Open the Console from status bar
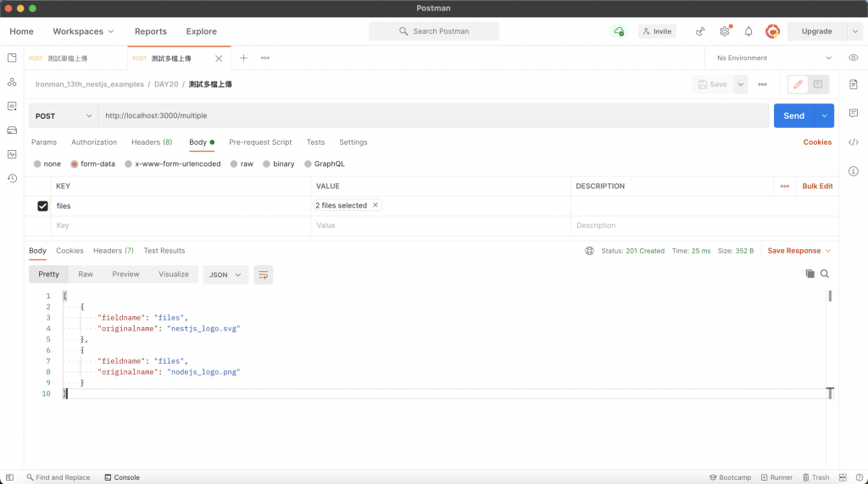 122,477
